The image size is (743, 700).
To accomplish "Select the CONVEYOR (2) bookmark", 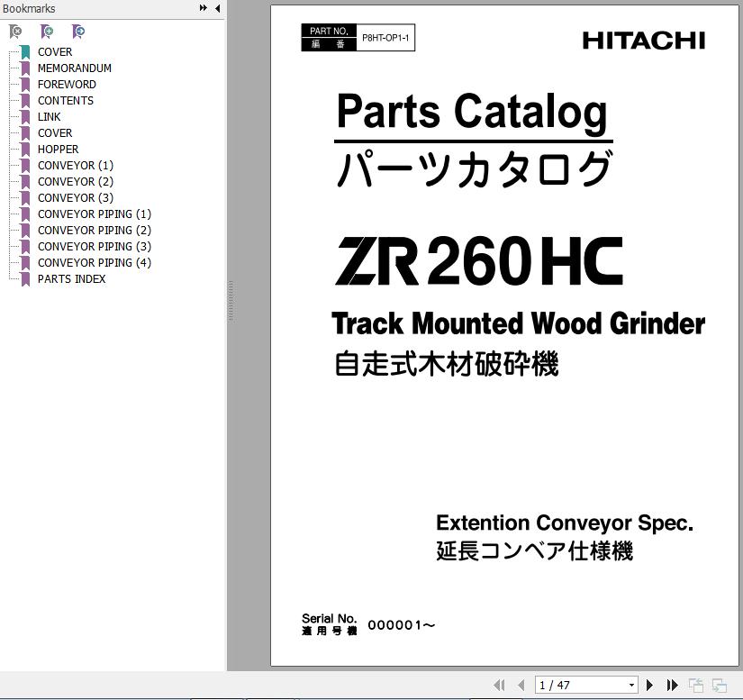I will [75, 182].
